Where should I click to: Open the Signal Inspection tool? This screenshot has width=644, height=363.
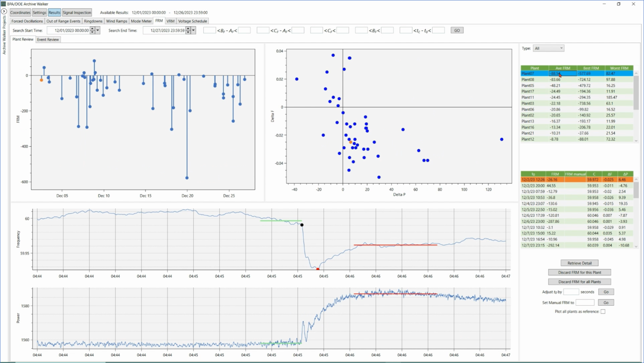coord(76,12)
